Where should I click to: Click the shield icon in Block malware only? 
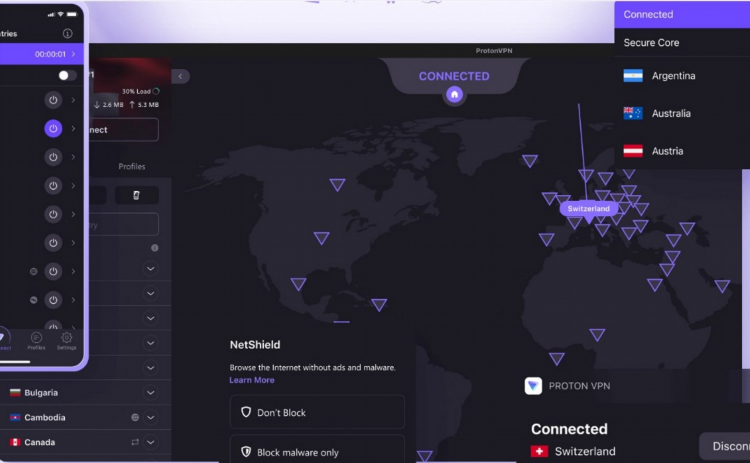(246, 452)
